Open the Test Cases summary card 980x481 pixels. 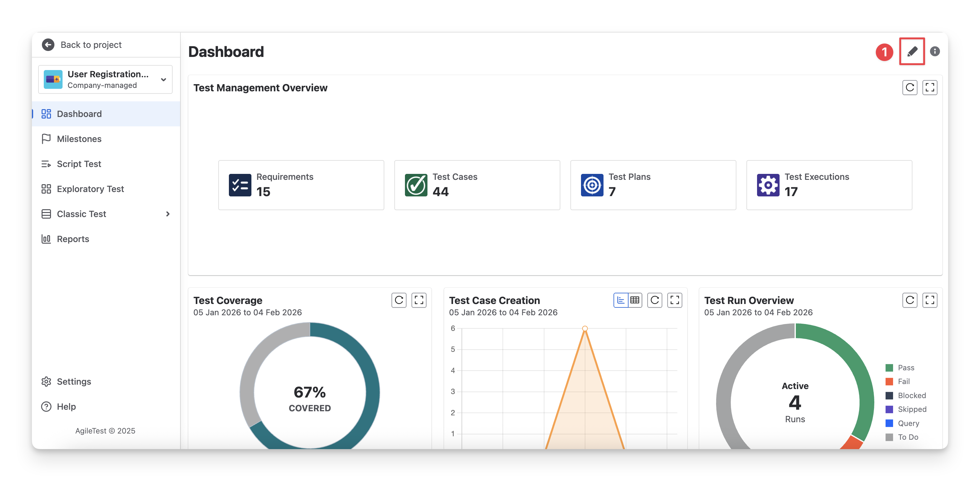477,185
